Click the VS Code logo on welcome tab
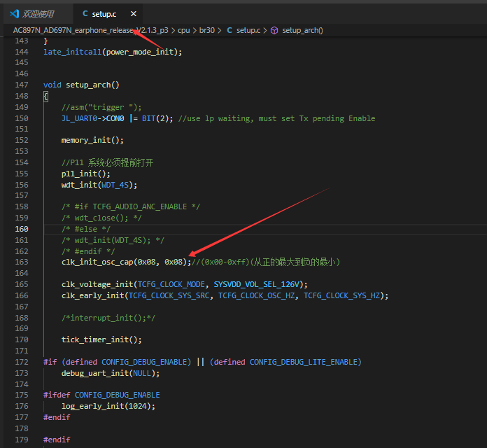The width and height of the screenshot is (487, 448). click(x=15, y=14)
